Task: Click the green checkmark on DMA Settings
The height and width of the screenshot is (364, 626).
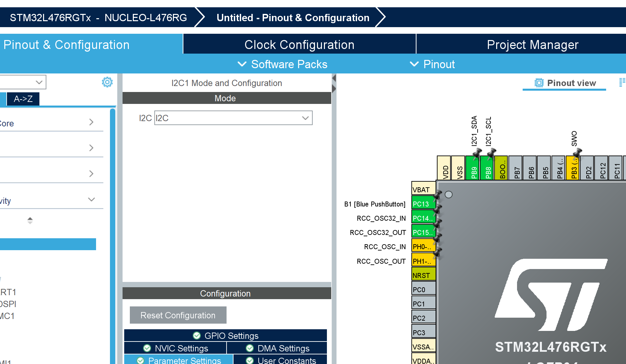Action: point(249,348)
